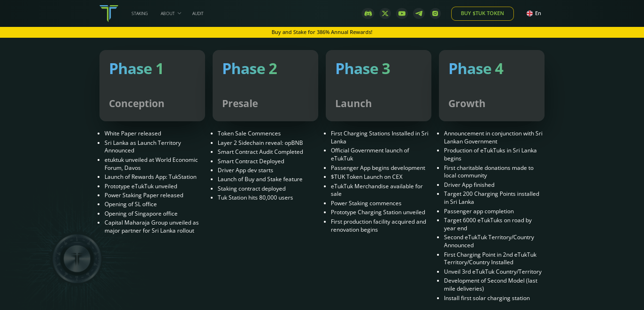The height and width of the screenshot is (310, 644).
Task: Click 'Opening of Singapore office' item
Action: [x=141, y=214]
